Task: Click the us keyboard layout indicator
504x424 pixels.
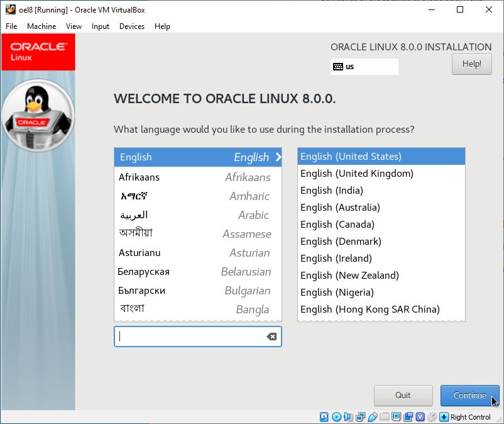Action: coord(364,67)
